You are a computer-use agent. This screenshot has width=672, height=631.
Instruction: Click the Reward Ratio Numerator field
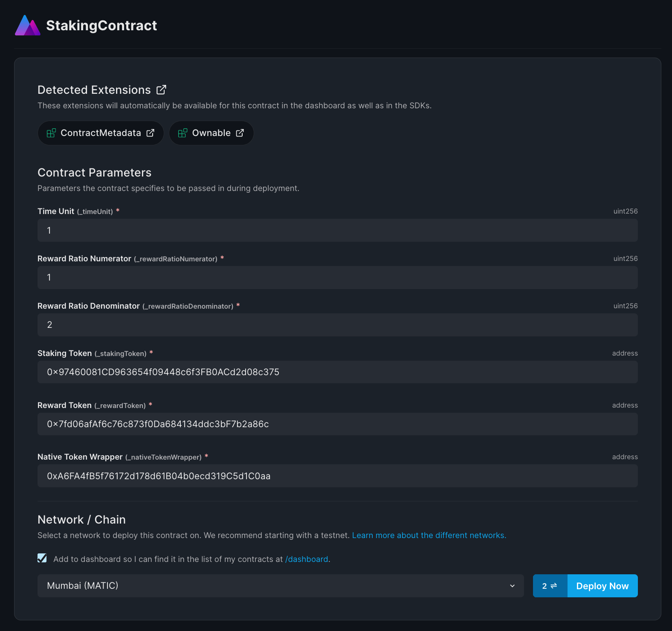coord(337,277)
